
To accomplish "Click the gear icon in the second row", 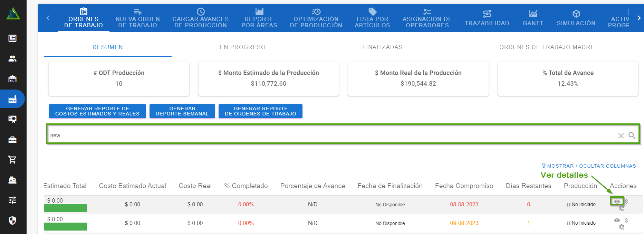I will tap(622, 227).
